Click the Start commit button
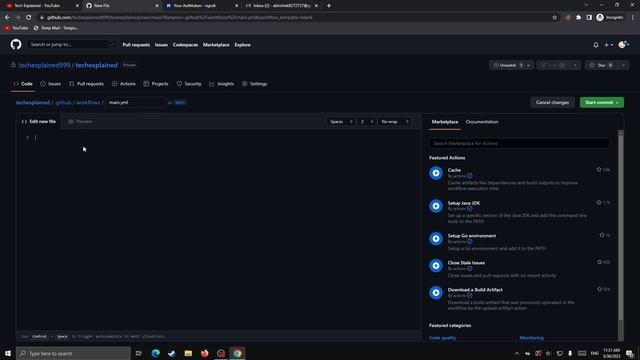 [602, 102]
